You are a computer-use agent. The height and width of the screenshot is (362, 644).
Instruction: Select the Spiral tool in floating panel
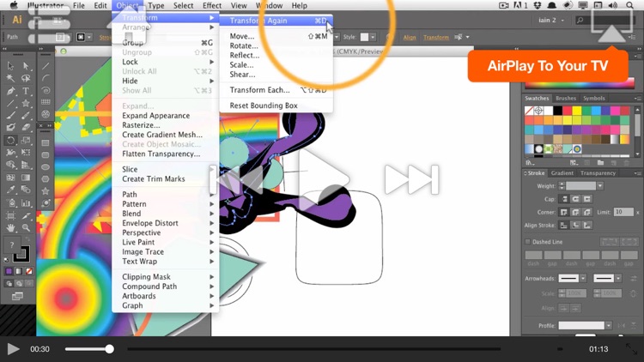pos(46,90)
